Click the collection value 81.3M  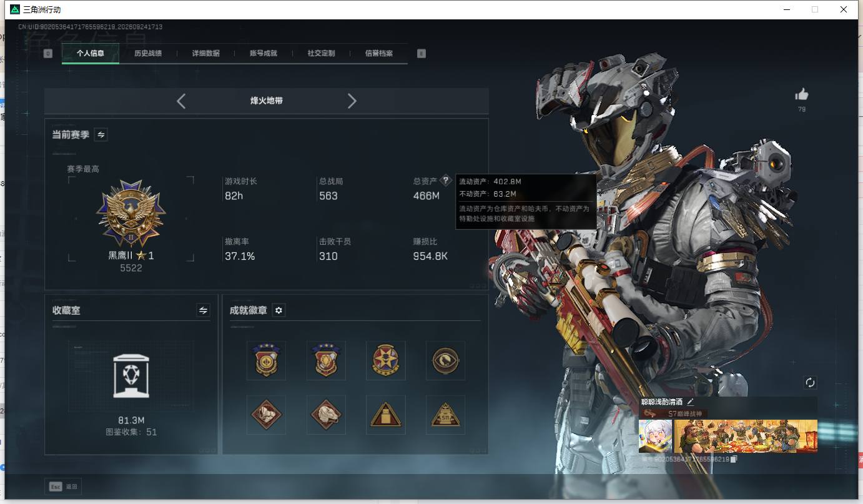pos(131,420)
